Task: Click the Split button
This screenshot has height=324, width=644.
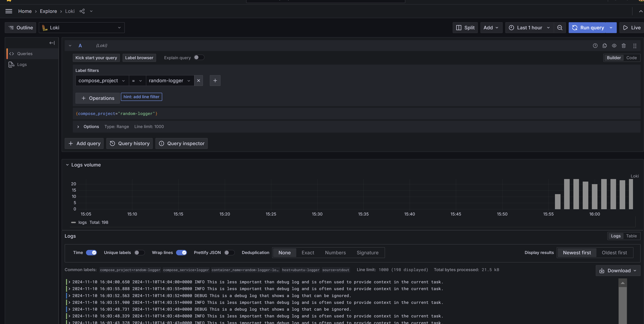Action: (465, 27)
